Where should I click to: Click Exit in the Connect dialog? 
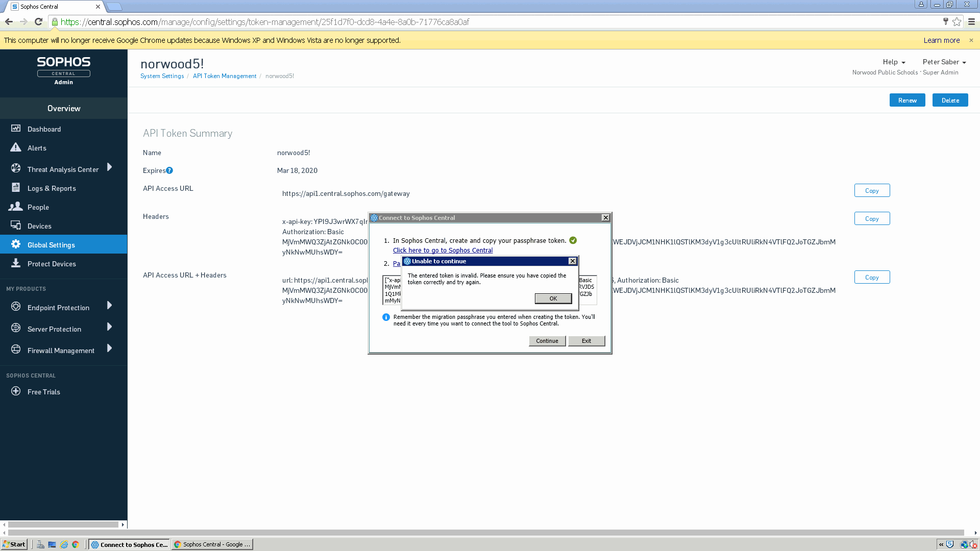586,341
